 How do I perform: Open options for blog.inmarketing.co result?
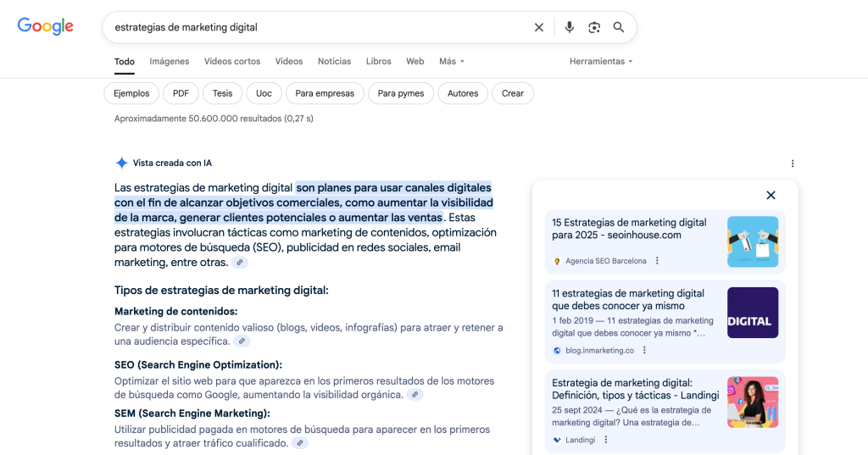[644, 350]
